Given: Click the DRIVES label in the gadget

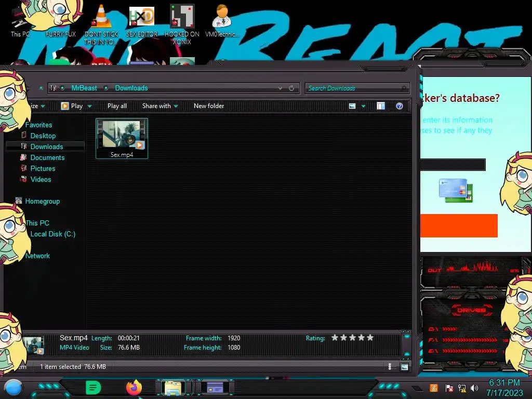Looking at the screenshot, I should coord(471,310).
